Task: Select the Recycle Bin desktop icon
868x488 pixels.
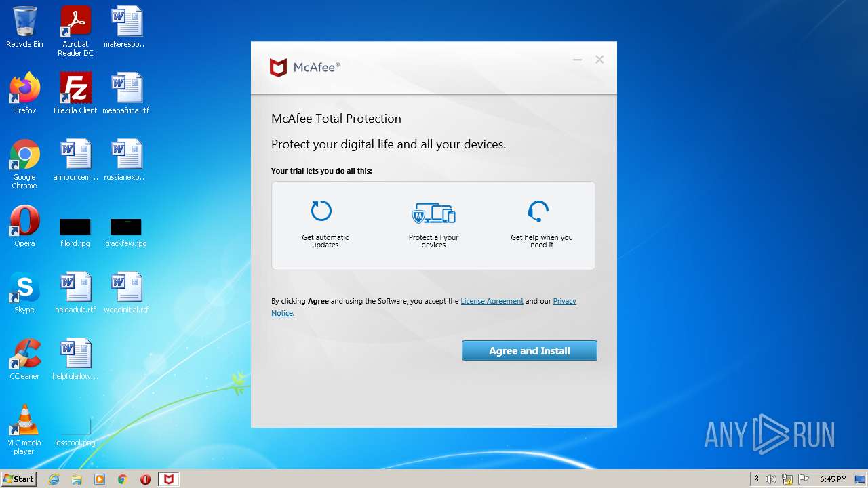Action: (x=24, y=27)
